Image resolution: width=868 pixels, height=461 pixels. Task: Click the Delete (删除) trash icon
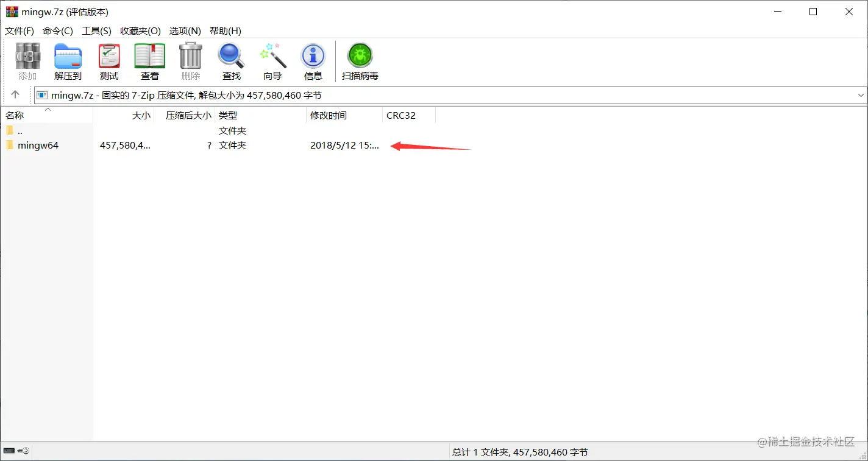tap(191, 61)
